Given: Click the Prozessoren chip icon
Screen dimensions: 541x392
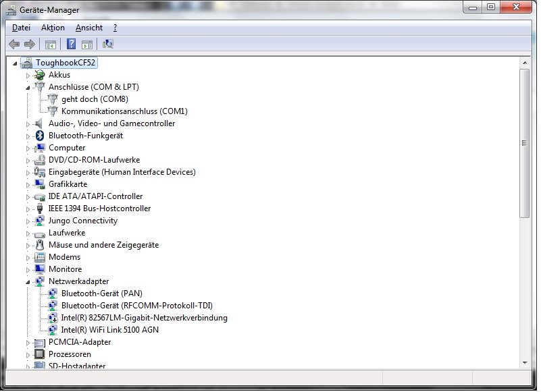Looking at the screenshot, I should (x=40, y=354).
